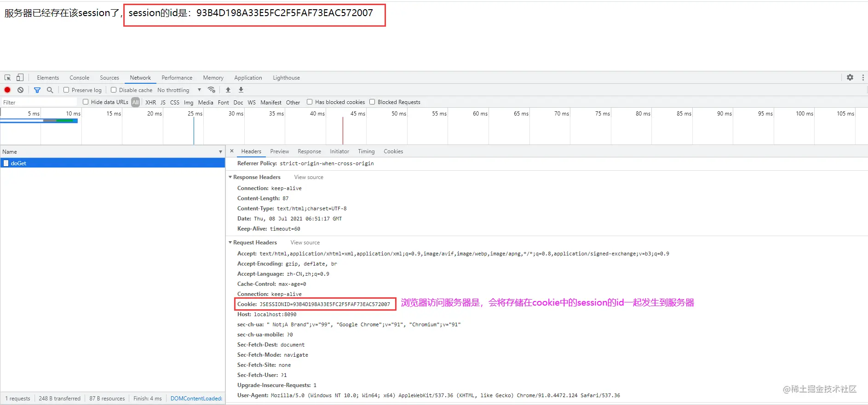Viewport: 868px width, 405px height.
Task: Click the doGet document file icon
Action: pos(6,163)
